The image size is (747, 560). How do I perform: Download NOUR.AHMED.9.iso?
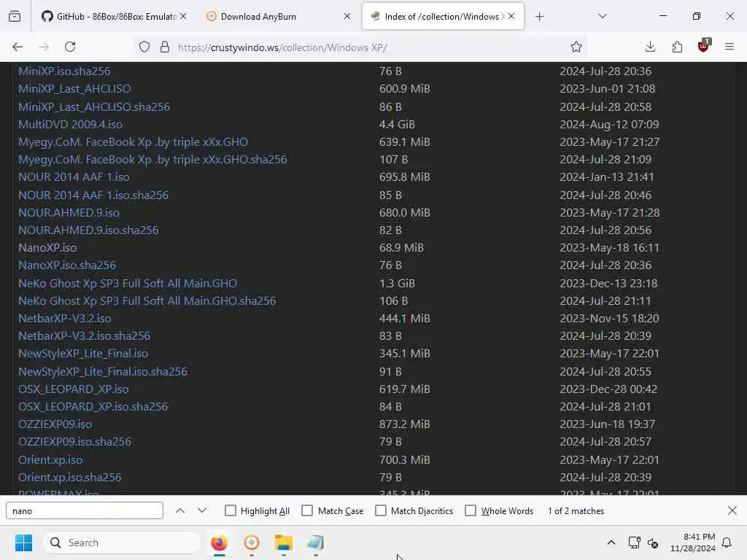click(x=69, y=213)
